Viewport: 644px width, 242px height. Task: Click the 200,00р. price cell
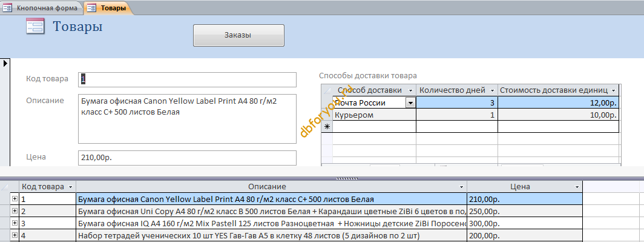525,236
